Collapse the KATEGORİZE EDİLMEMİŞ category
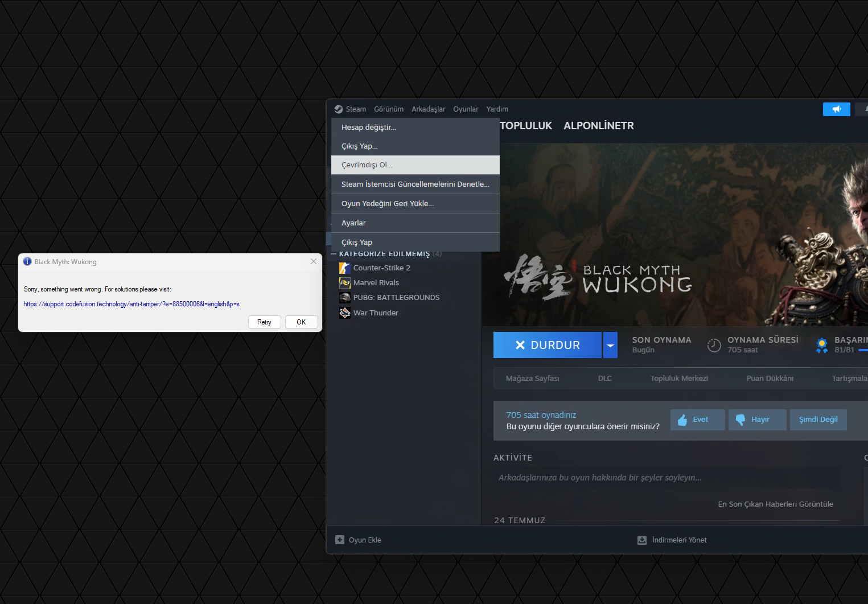Viewport: 868px width, 604px height. [x=334, y=254]
